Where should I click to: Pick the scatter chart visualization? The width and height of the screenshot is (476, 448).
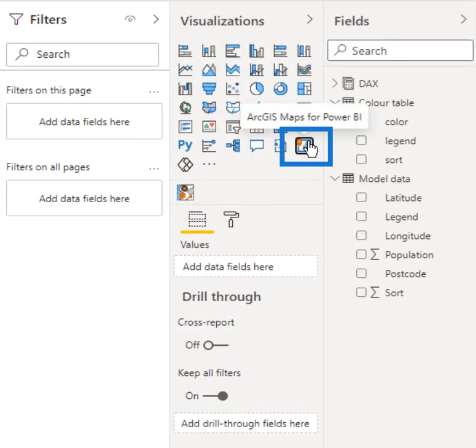(x=233, y=89)
